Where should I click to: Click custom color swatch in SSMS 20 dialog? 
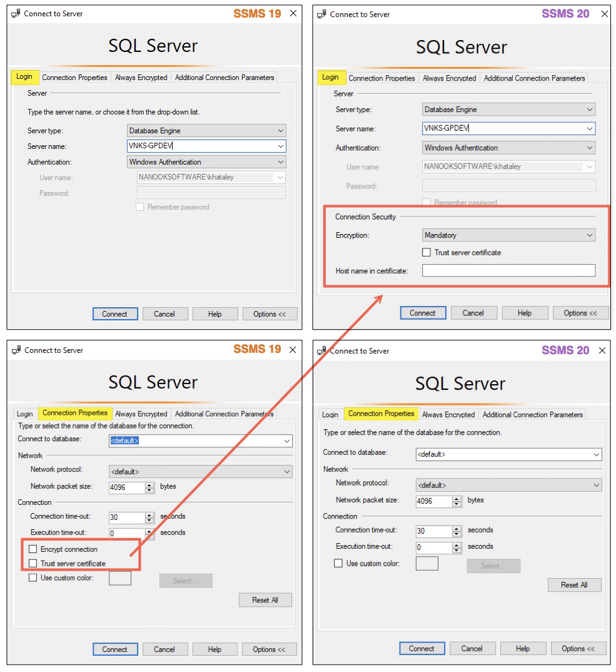427,564
